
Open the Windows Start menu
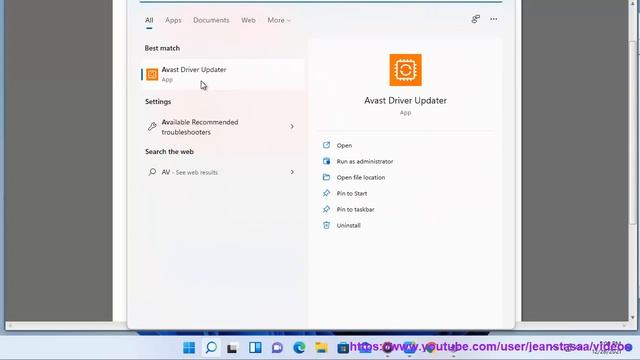189,348
